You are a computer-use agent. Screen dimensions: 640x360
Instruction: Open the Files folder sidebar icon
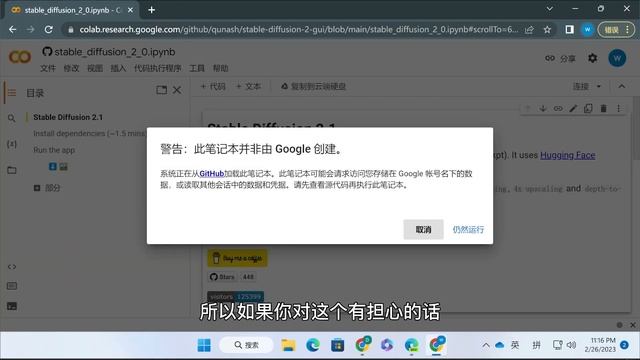11,170
